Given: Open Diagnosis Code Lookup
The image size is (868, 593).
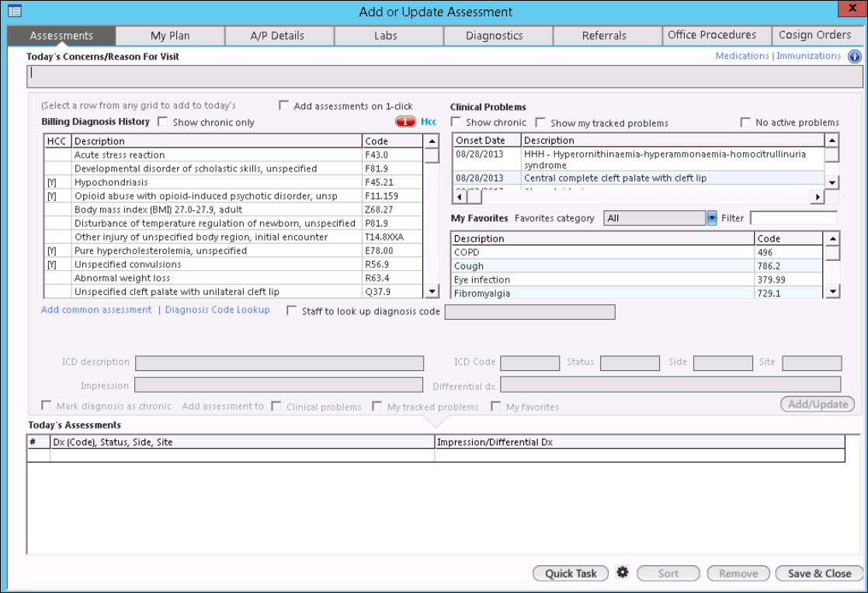Looking at the screenshot, I should point(217,310).
